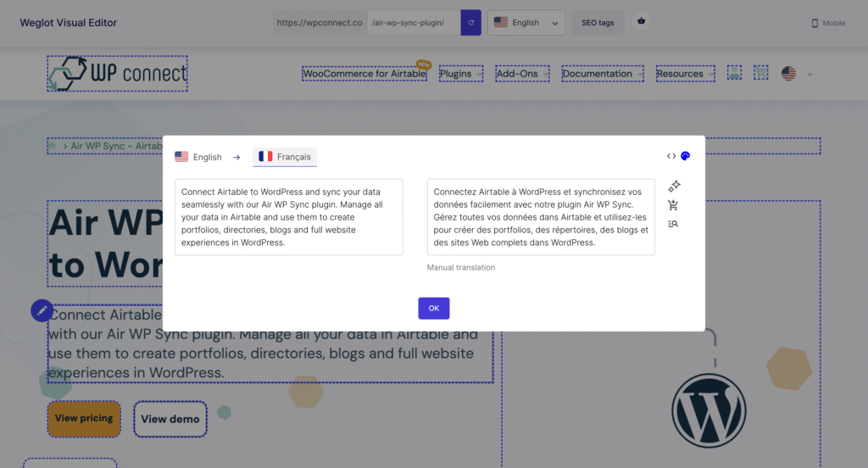Open the basket icon in top bar
Viewport: 868px width, 468px height.
pyautogui.click(x=641, y=21)
